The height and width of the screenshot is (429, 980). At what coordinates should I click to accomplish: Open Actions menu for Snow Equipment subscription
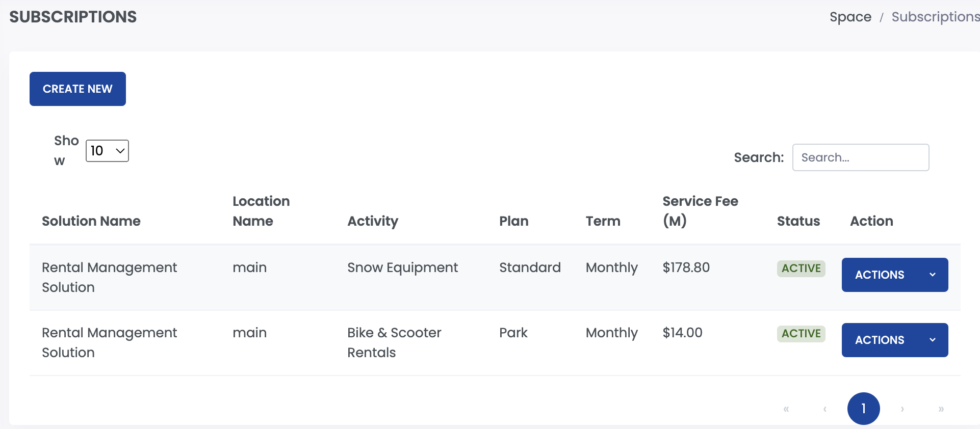coord(895,275)
